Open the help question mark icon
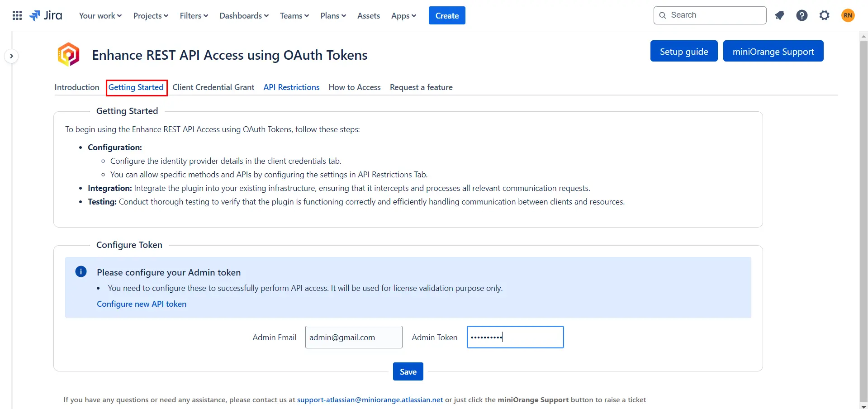This screenshot has width=868, height=409. click(802, 15)
